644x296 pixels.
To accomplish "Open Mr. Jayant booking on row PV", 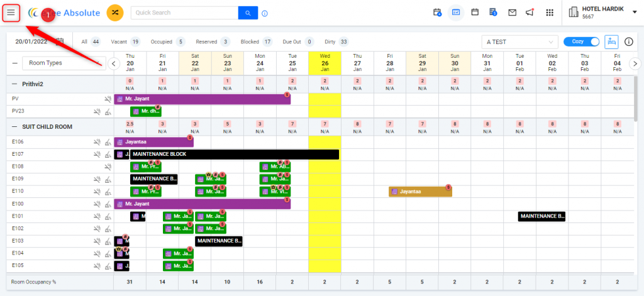I will pos(202,99).
